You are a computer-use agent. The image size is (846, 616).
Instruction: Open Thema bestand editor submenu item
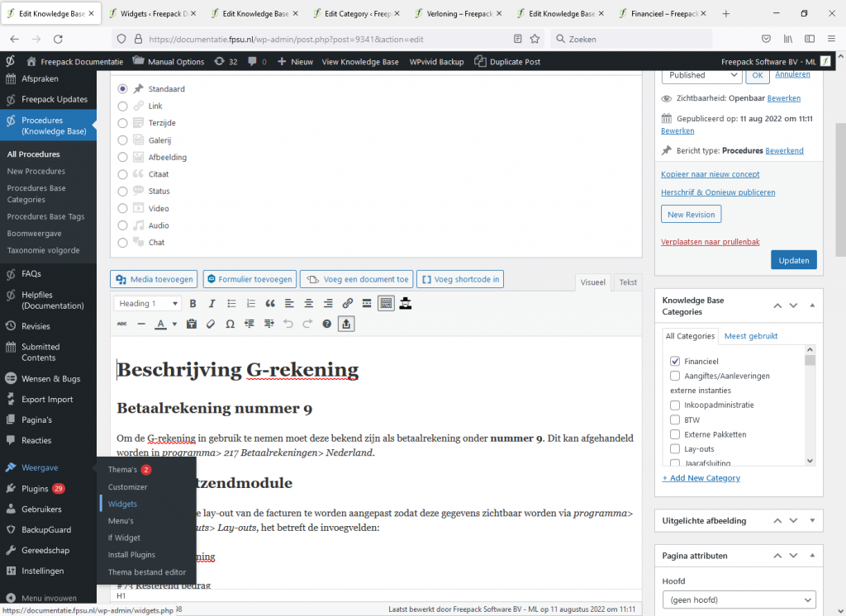tap(147, 572)
